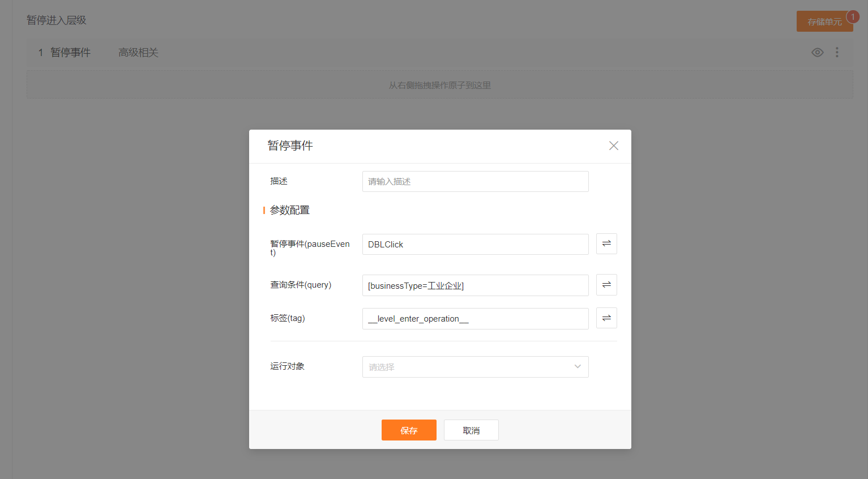
Task: Click the 取消 cancel button
Action: click(x=471, y=430)
